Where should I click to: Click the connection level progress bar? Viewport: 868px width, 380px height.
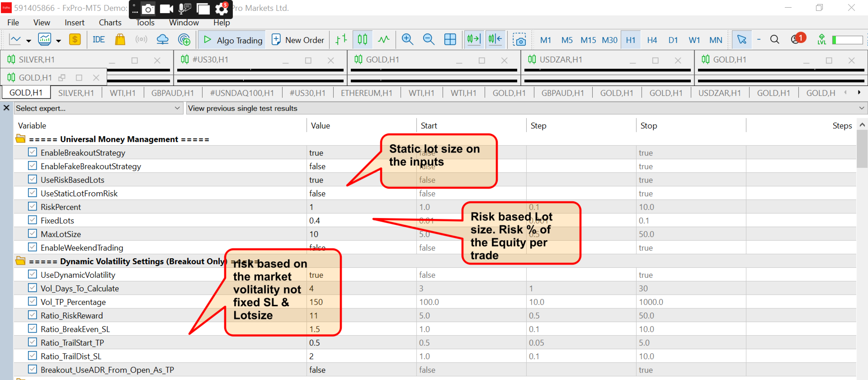848,40
